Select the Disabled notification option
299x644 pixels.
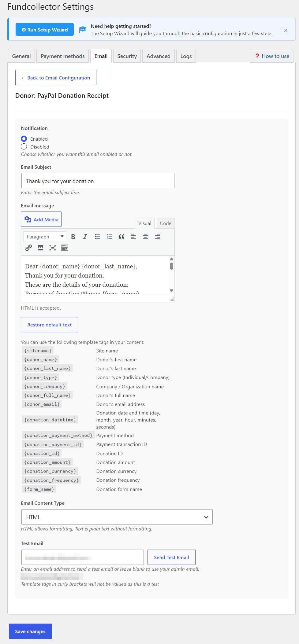[x=24, y=147]
